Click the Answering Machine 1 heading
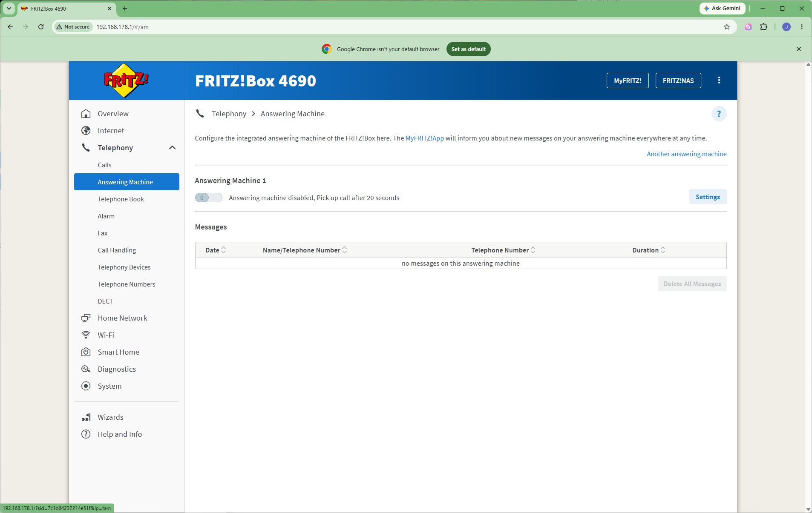This screenshot has width=812, height=513. click(x=230, y=181)
